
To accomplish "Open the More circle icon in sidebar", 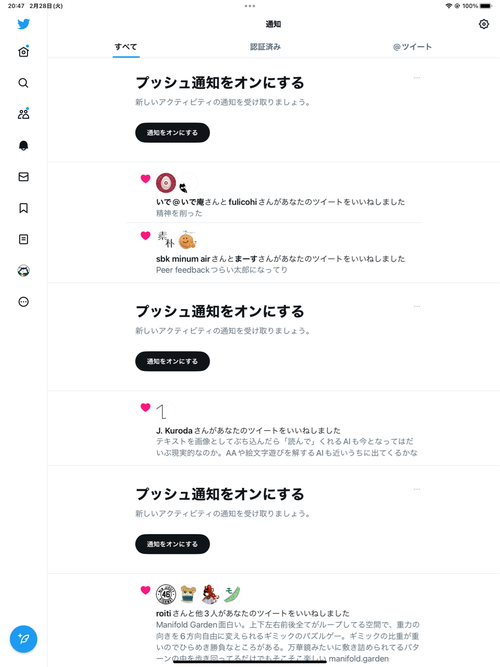I will [x=24, y=302].
